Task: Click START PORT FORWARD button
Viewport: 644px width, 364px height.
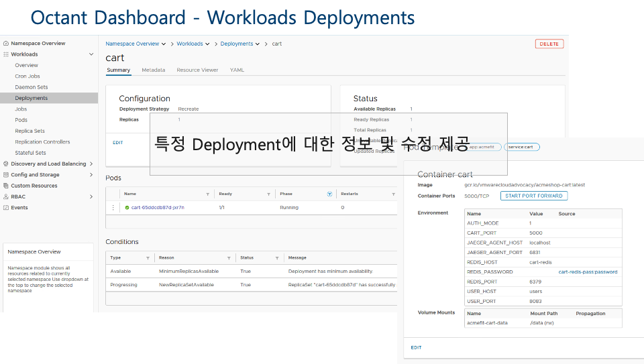Action: pyautogui.click(x=534, y=196)
